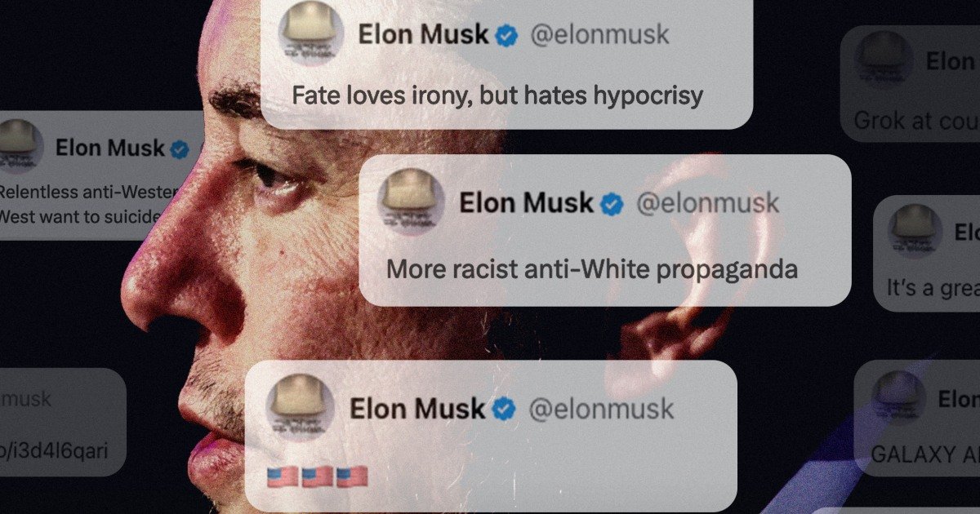Image resolution: width=980 pixels, height=514 pixels.
Task: Click avatar in 'Relentless anti-Western' tweet
Action: (x=20, y=148)
